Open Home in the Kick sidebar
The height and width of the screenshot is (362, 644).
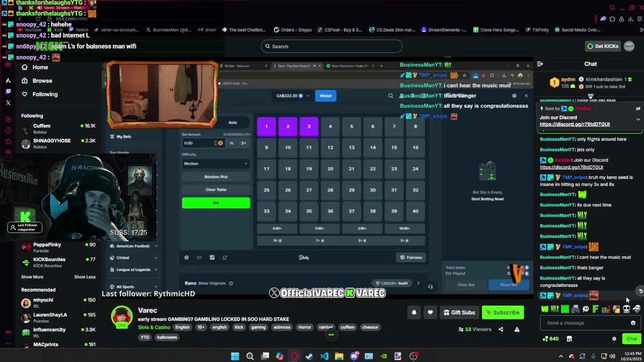pos(35,67)
